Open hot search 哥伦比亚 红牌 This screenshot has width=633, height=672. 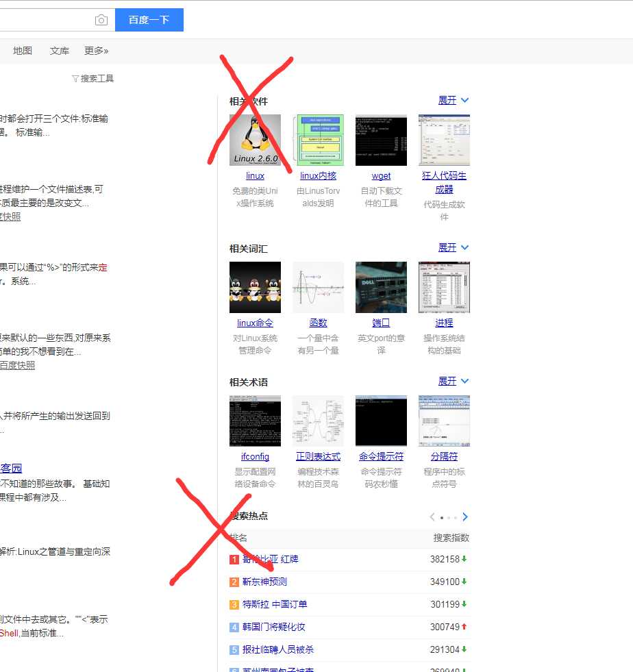pyautogui.click(x=270, y=559)
